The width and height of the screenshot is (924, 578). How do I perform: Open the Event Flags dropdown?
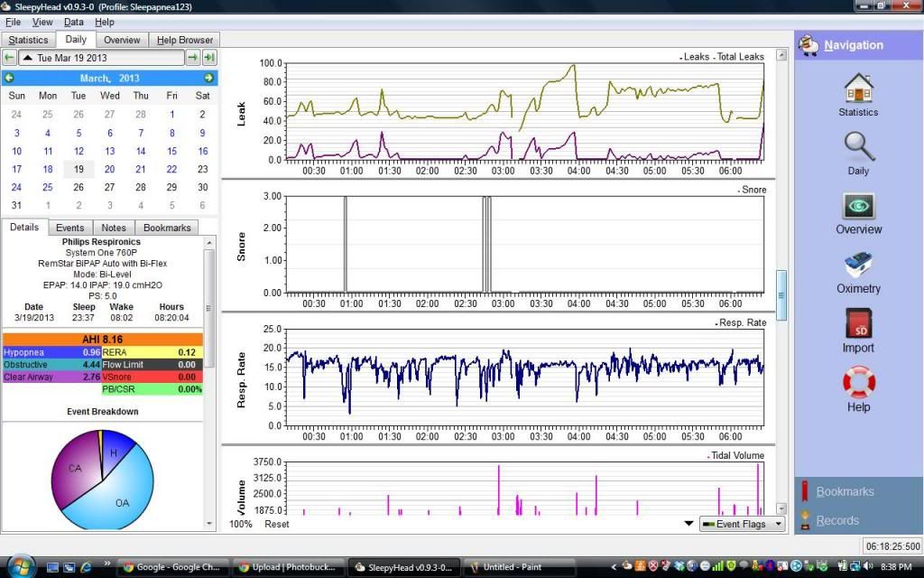tap(742, 524)
